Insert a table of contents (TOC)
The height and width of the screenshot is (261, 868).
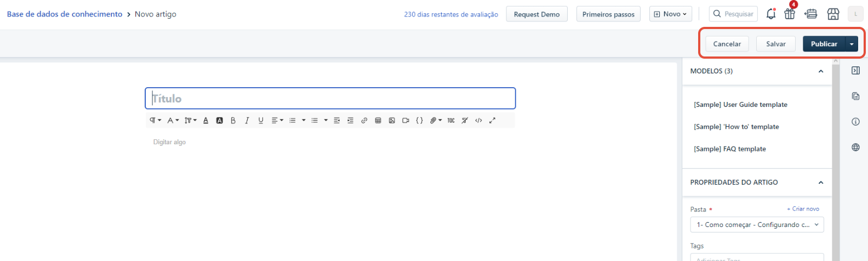(x=450, y=121)
